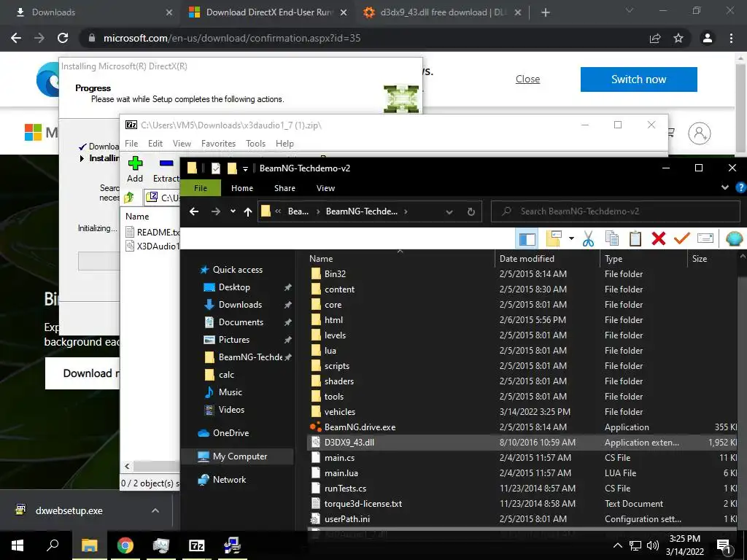Open Favorites menu in 7-Zip

pos(218,144)
